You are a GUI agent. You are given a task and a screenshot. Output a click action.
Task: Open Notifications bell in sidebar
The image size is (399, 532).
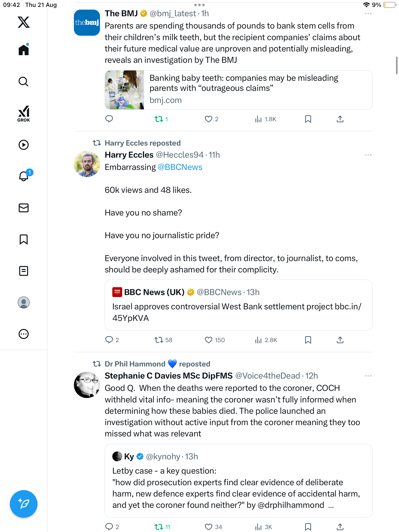(24, 176)
